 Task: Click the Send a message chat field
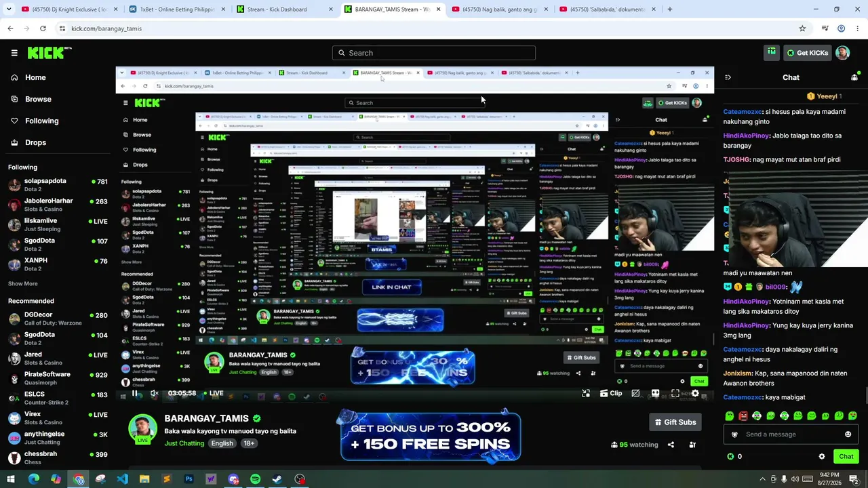791,434
